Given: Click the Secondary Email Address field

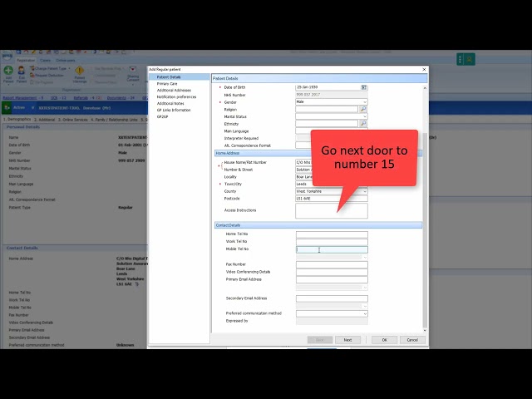Looking at the screenshot, I should (332, 298).
